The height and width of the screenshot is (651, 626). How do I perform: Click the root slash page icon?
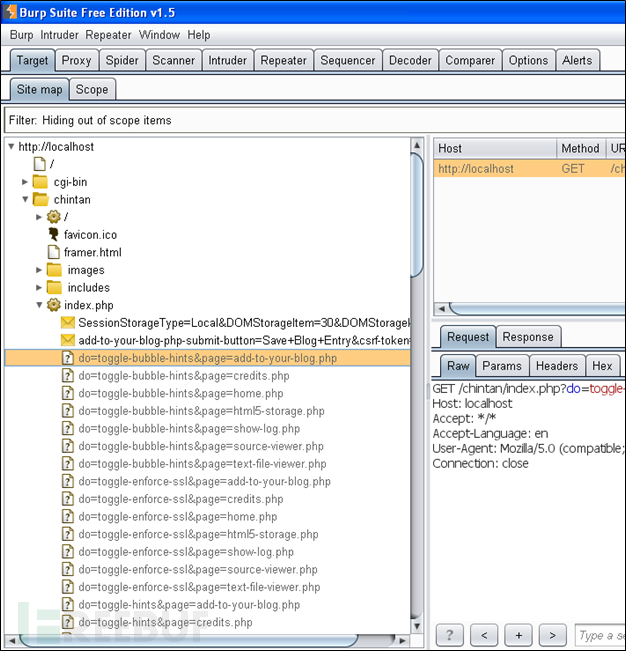pyautogui.click(x=39, y=164)
